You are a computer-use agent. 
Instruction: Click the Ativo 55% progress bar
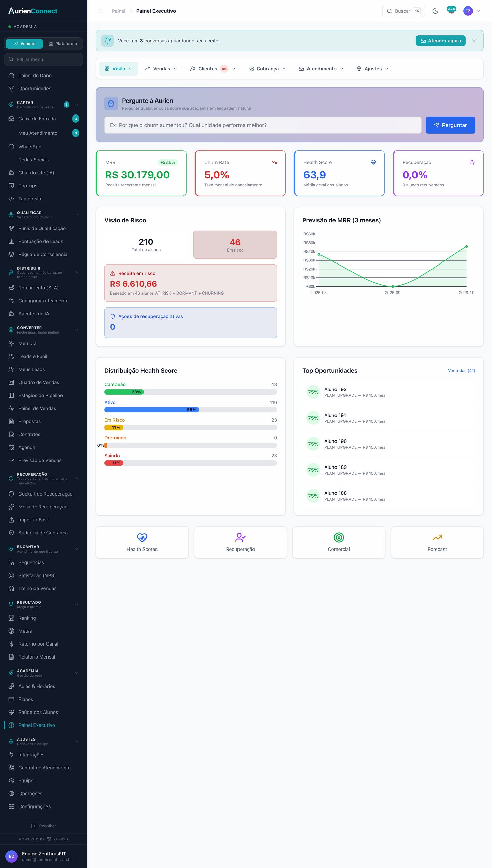point(190,410)
